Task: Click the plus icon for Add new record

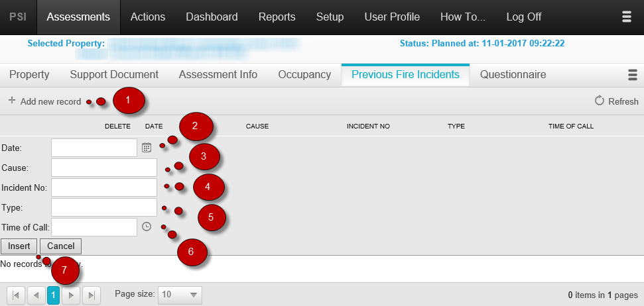Action: tap(12, 101)
